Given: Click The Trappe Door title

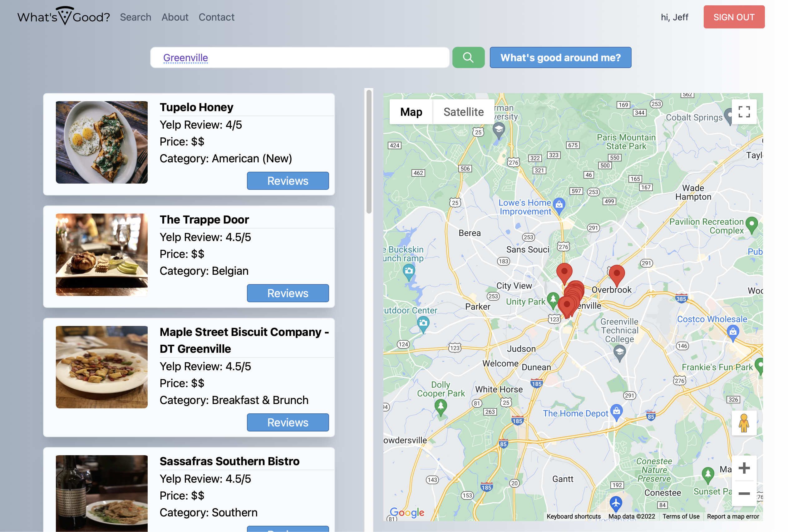Looking at the screenshot, I should (204, 219).
